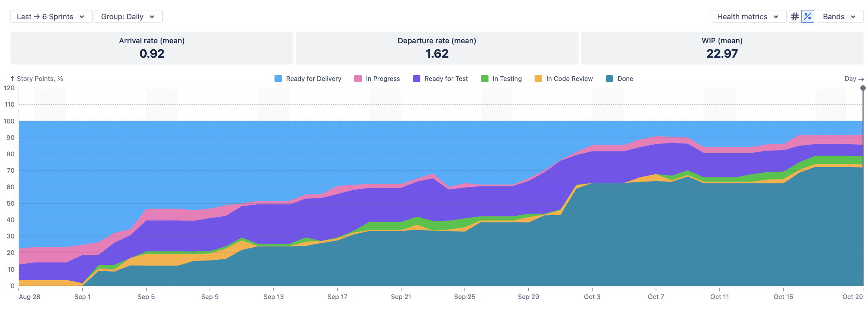This screenshot has height=311, width=868.
Task: Click the departure rate value 1.62
Action: (437, 54)
